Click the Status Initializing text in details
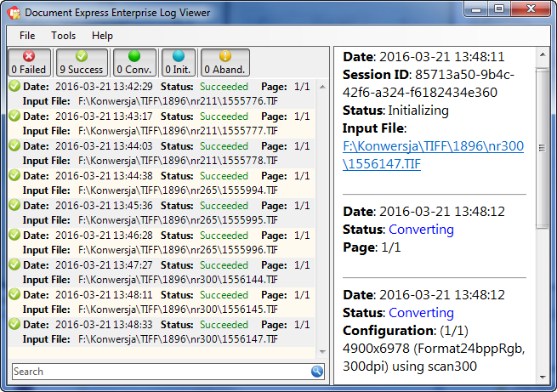 pos(395,111)
